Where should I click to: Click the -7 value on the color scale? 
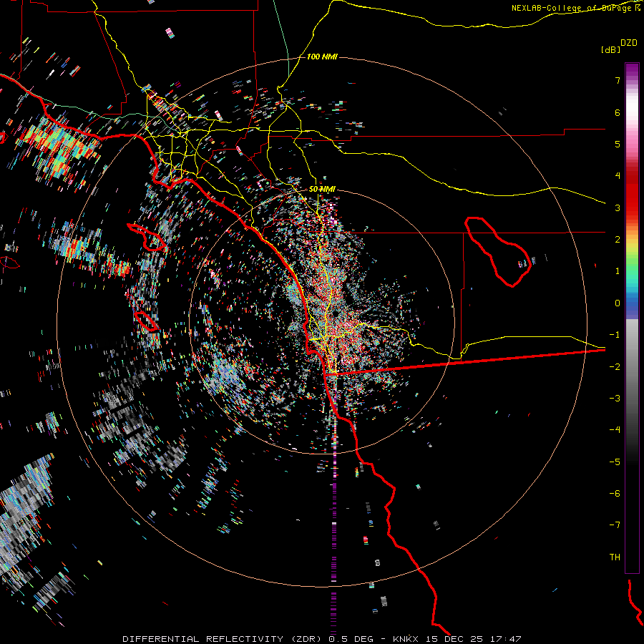615,525
